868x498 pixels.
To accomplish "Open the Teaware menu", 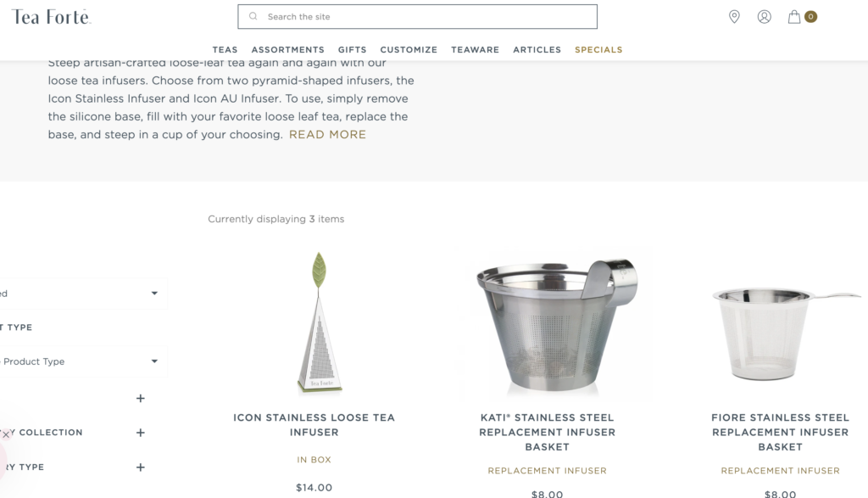I will pos(475,50).
